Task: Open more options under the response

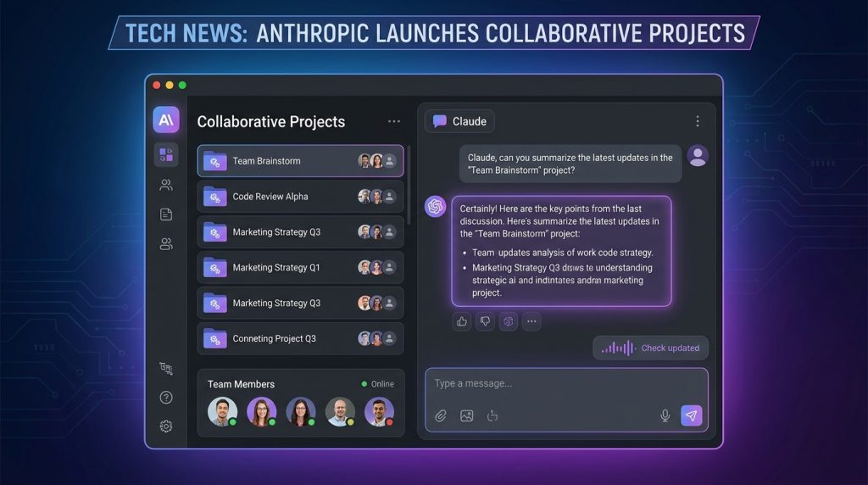Action: point(531,321)
